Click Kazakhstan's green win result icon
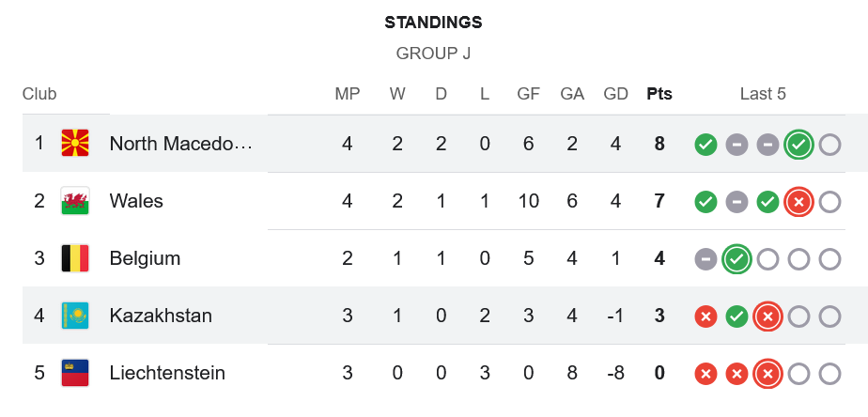868x417 pixels. coord(736,317)
